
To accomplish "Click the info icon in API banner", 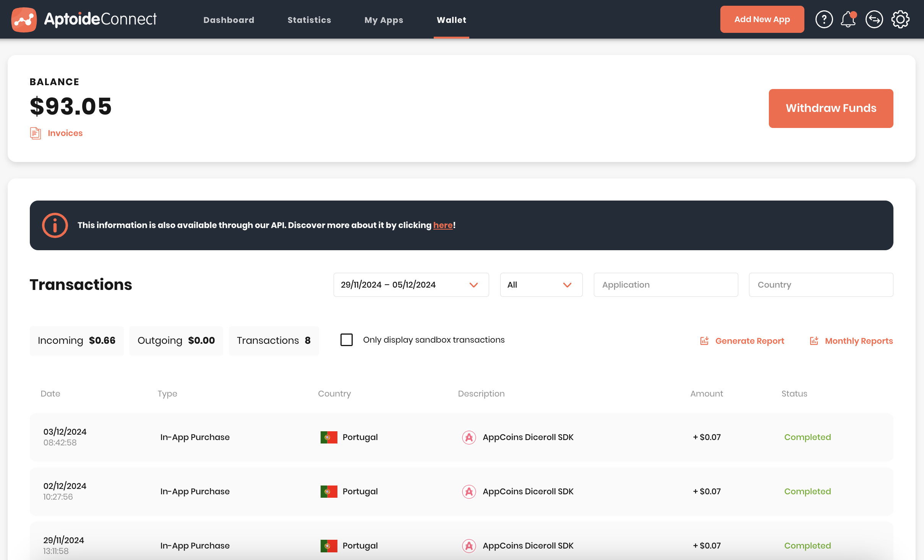I will (55, 225).
